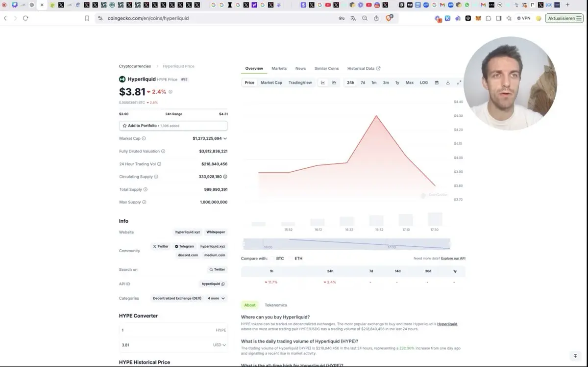Switch chart to candlestick view

tap(334, 82)
